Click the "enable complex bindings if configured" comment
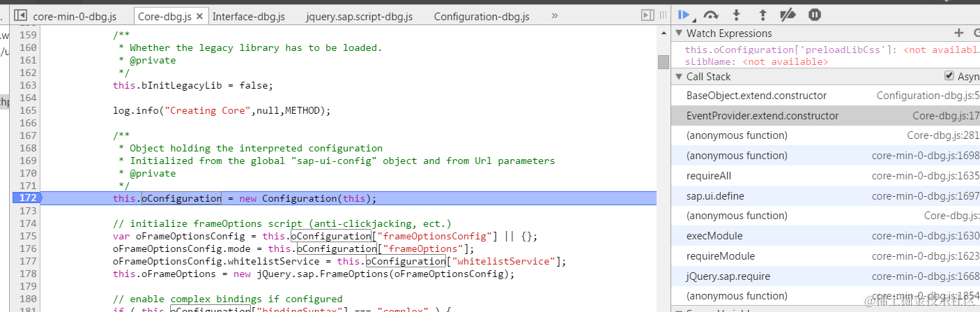 pyautogui.click(x=227, y=299)
